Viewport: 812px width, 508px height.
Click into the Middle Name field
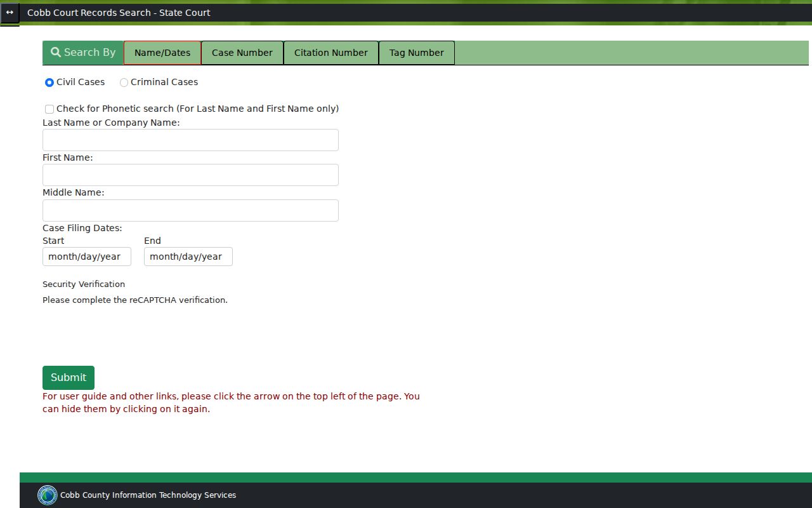pyautogui.click(x=190, y=210)
